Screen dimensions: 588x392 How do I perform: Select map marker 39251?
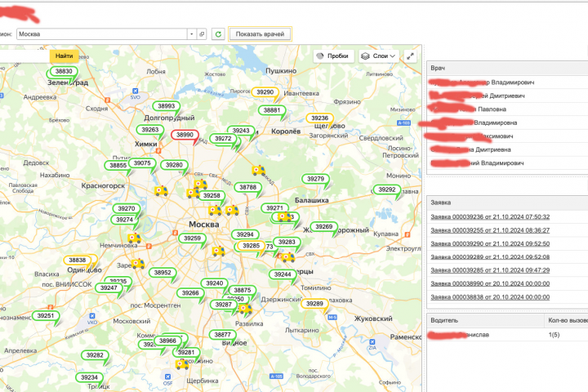pos(46,316)
